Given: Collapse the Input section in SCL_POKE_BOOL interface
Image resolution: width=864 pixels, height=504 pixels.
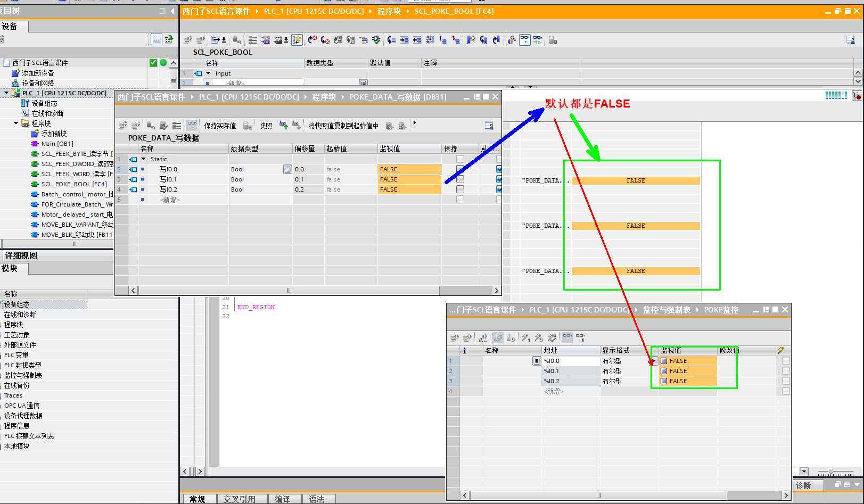Looking at the screenshot, I should (208, 73).
